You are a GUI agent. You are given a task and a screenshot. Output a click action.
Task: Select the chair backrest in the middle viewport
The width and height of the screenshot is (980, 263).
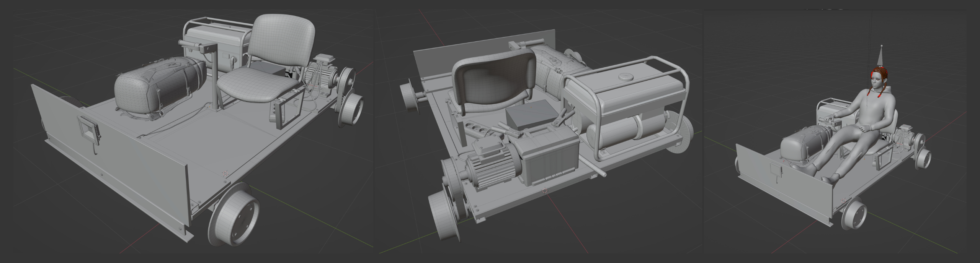click(493, 82)
